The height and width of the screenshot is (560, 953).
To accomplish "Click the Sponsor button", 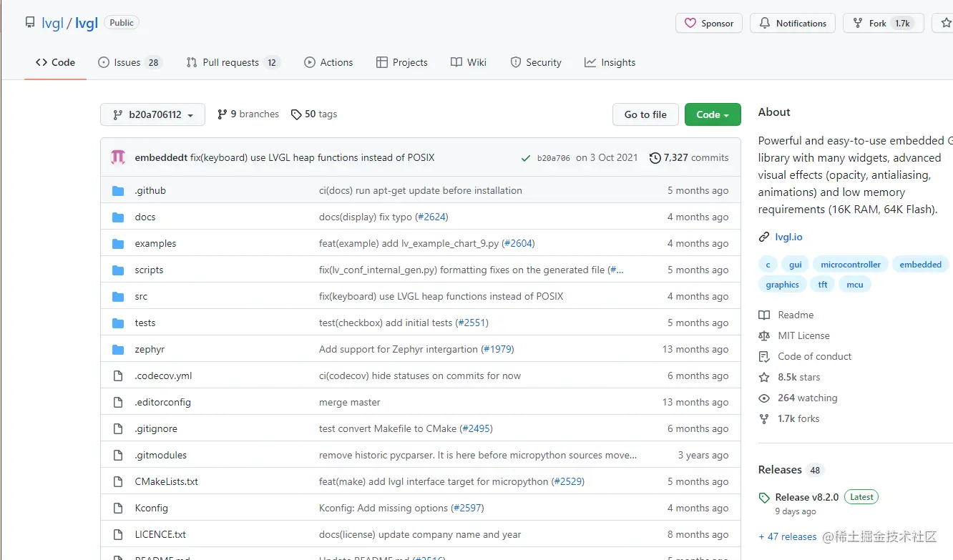I will click(709, 23).
